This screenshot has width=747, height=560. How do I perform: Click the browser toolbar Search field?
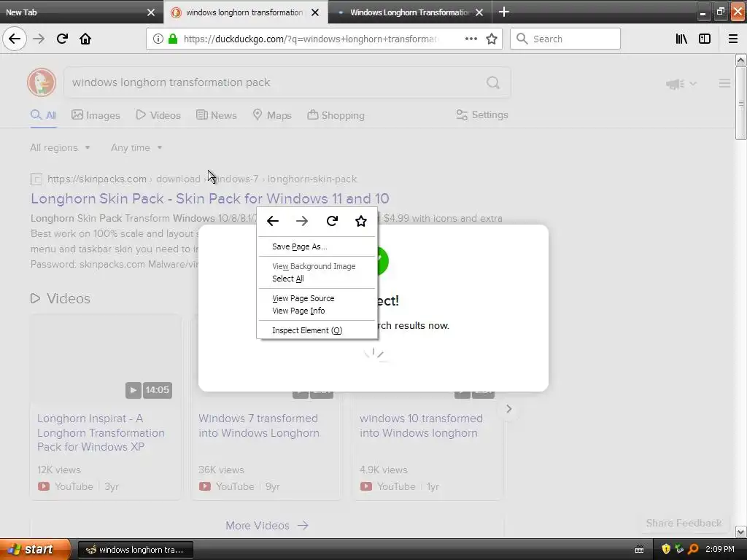tap(565, 39)
